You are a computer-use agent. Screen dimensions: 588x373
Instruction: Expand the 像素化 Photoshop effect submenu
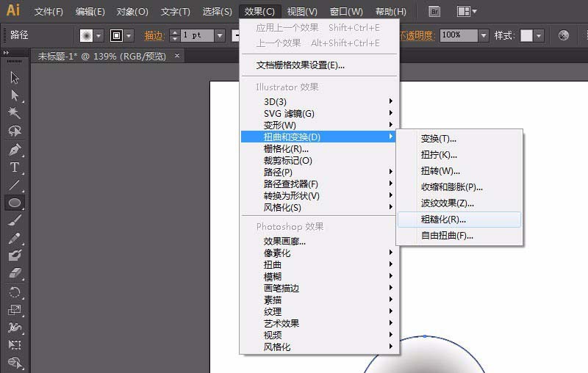319,253
